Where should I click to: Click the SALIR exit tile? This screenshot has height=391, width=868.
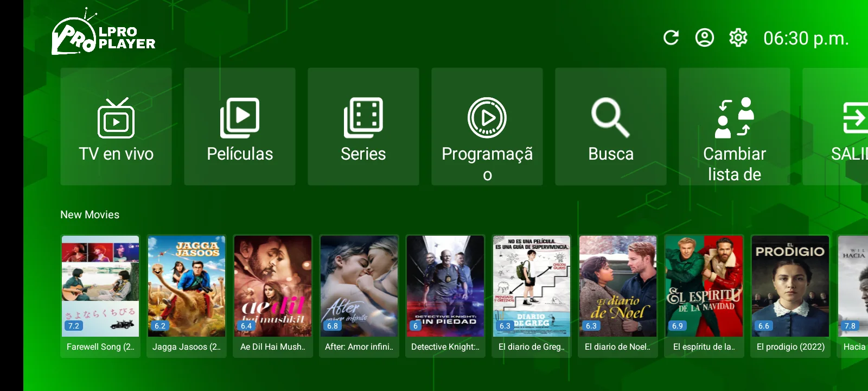coord(835,127)
